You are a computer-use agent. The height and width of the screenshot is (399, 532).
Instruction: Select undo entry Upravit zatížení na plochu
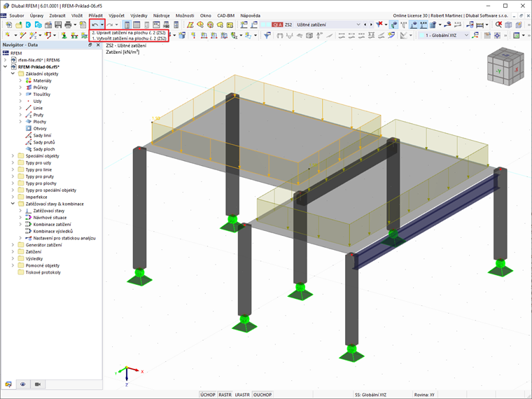[129, 33]
